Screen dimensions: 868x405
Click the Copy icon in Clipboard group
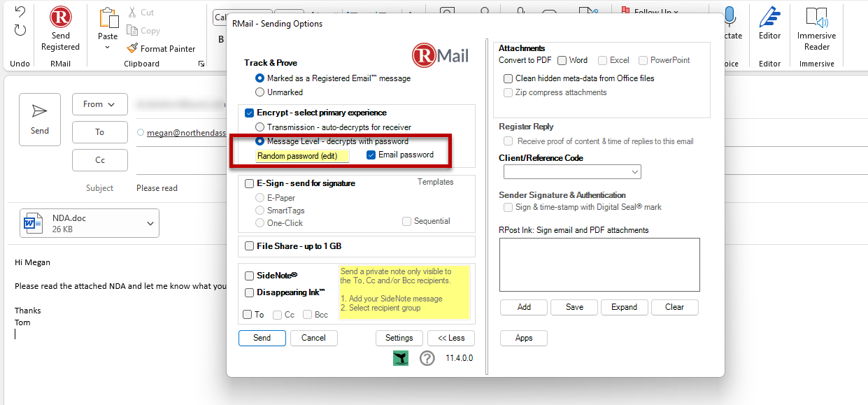pyautogui.click(x=132, y=30)
